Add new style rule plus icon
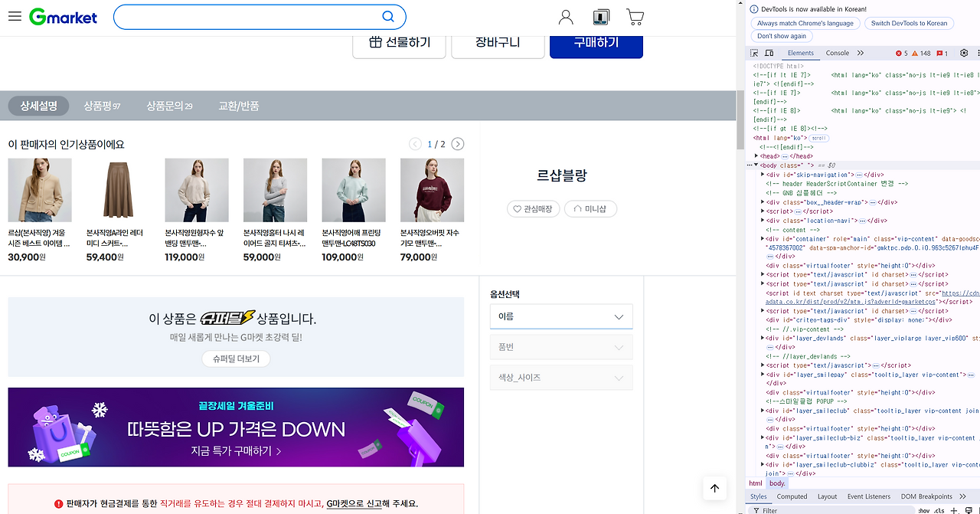980x514 pixels. click(x=953, y=510)
